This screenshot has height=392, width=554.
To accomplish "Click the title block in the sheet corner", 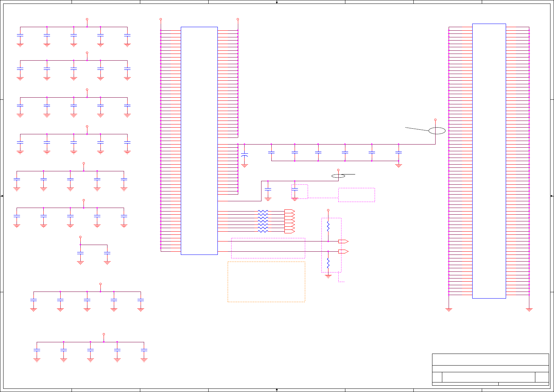I will pyautogui.click(x=491, y=369).
